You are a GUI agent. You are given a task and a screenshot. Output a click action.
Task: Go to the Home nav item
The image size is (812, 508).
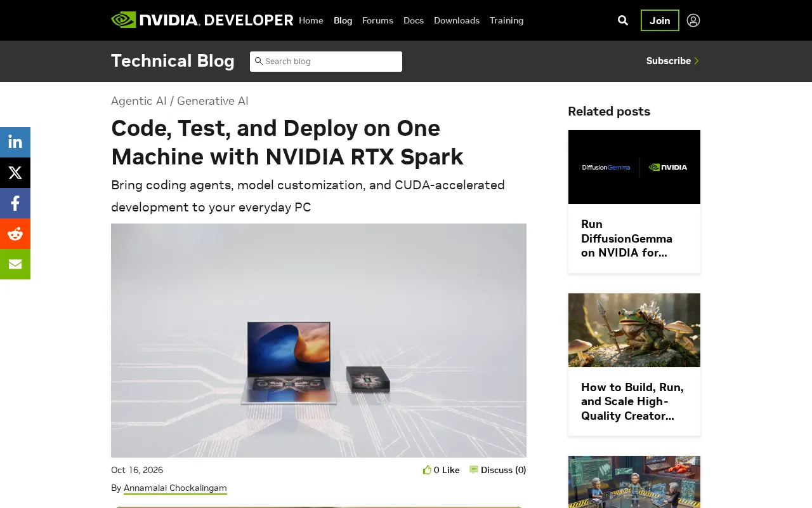[311, 20]
